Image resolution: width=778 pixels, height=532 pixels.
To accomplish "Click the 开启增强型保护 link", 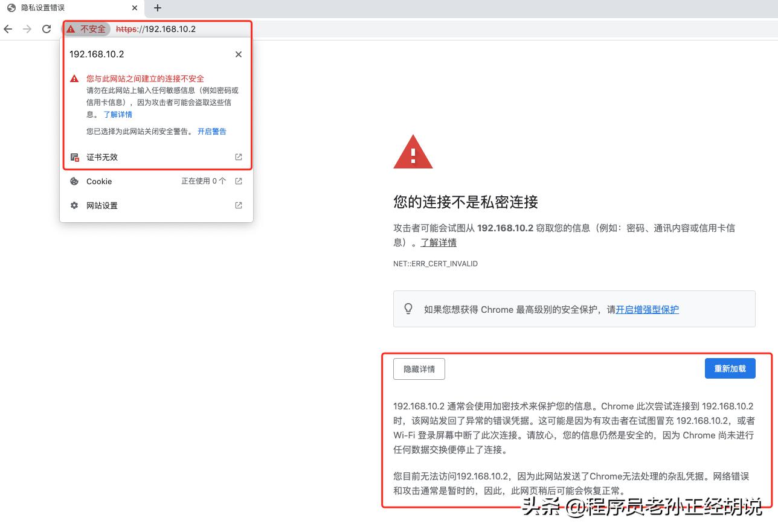I will [x=647, y=310].
